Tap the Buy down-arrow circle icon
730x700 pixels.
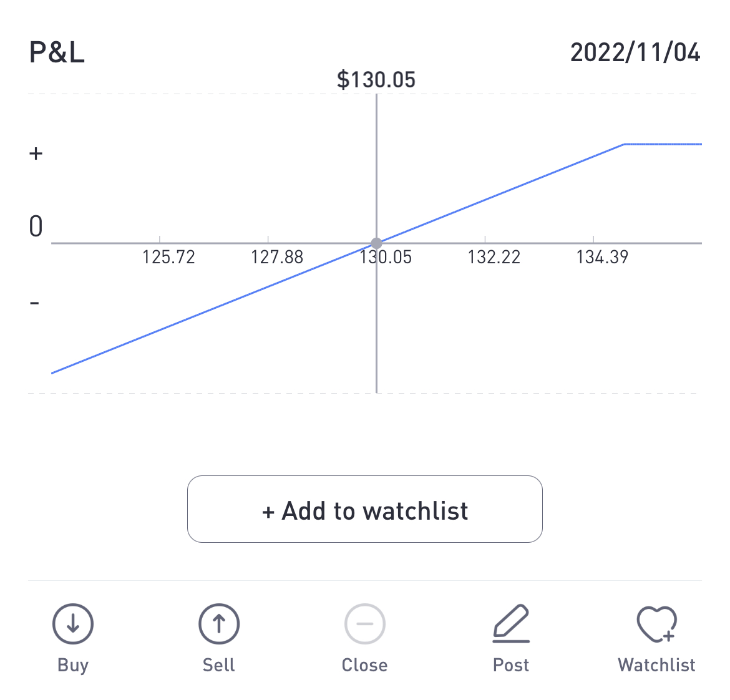(x=72, y=624)
